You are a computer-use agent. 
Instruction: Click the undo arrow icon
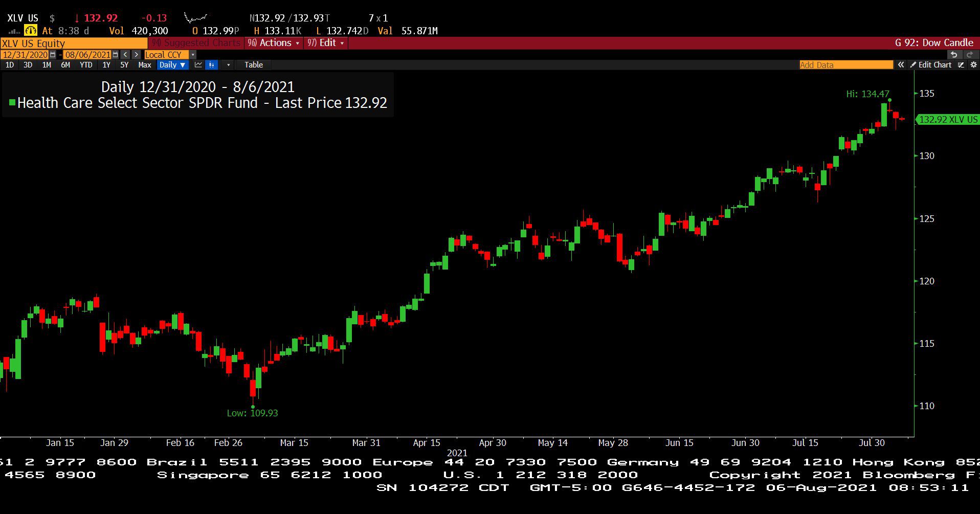coord(953,54)
